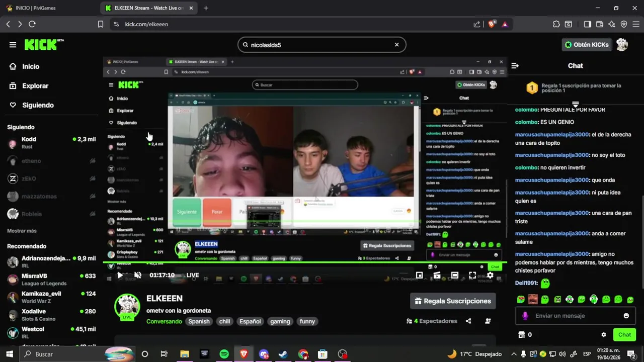Expand the gift leaderboard chevron in chat
This screenshot has height=362, width=644.
tap(576, 104)
